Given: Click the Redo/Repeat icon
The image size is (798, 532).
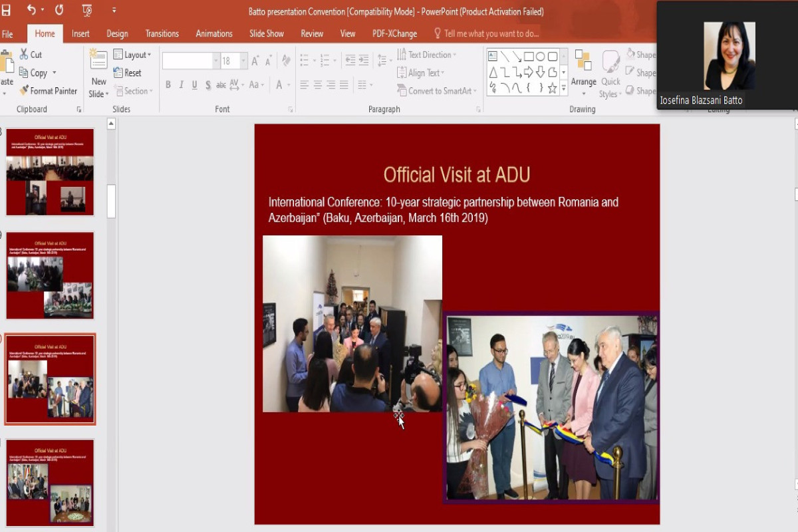Looking at the screenshot, I should tap(59, 10).
